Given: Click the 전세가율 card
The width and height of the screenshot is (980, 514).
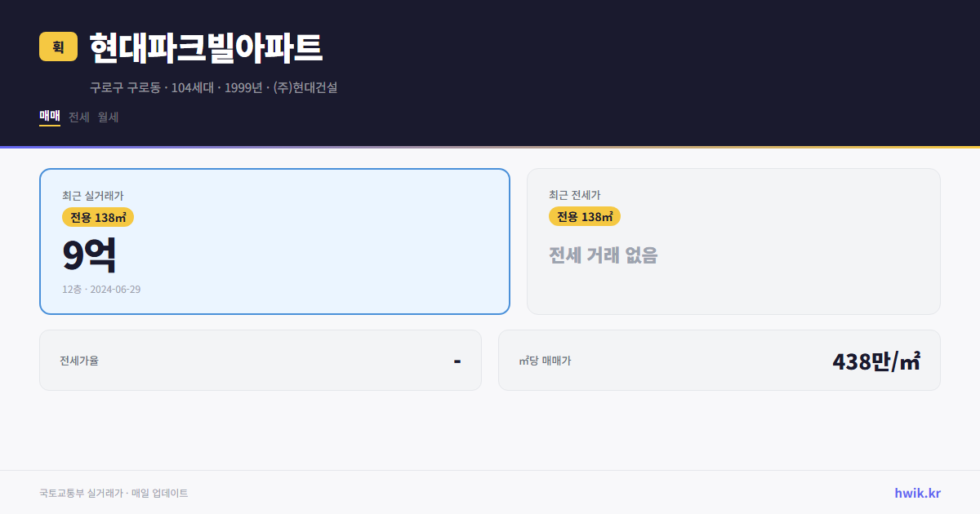Looking at the screenshot, I should (261, 360).
